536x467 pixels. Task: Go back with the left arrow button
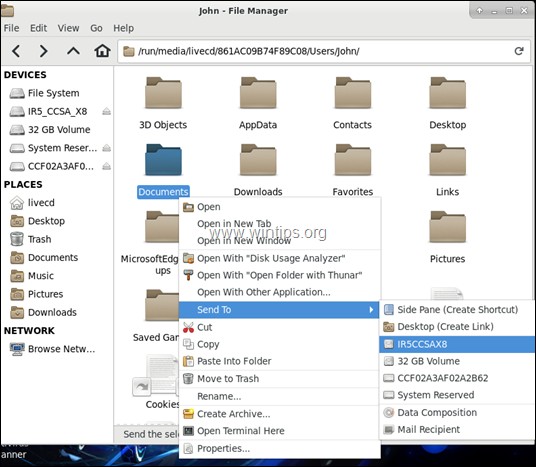pos(16,51)
